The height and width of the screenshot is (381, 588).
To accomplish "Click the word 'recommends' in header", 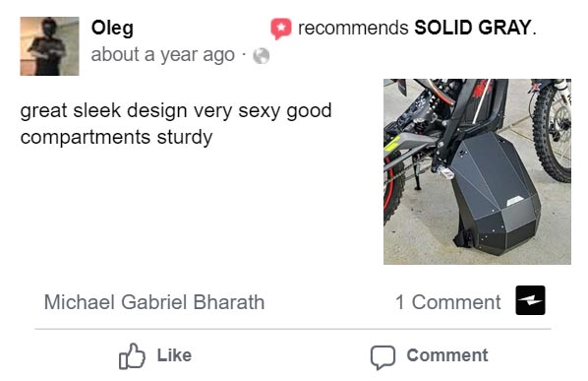I will (353, 29).
